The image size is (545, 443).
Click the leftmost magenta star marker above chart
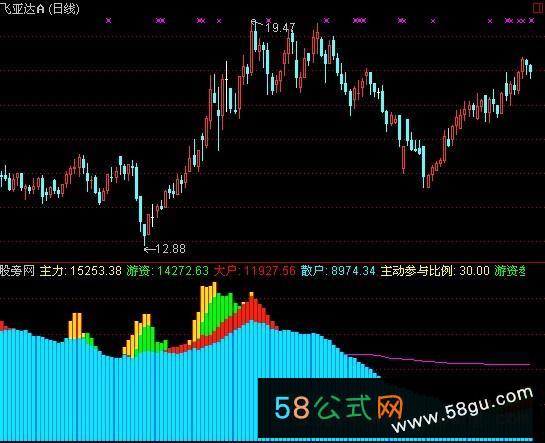click(x=108, y=20)
